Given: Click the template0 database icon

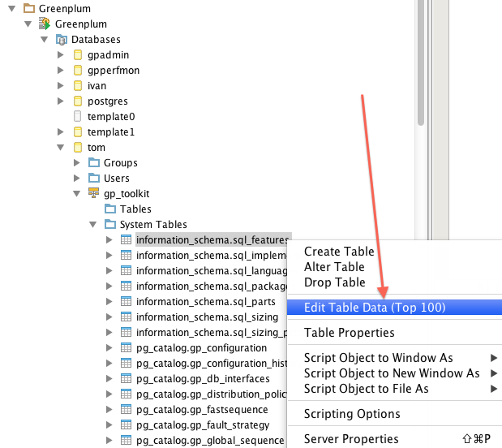Looking at the screenshot, I should click(x=78, y=116).
